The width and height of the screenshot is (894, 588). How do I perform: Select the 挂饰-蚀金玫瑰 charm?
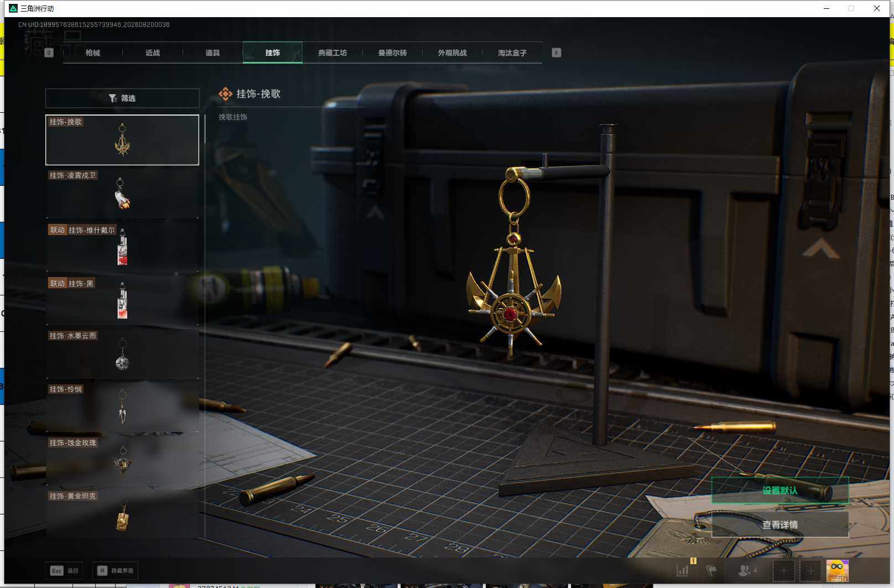click(x=122, y=460)
